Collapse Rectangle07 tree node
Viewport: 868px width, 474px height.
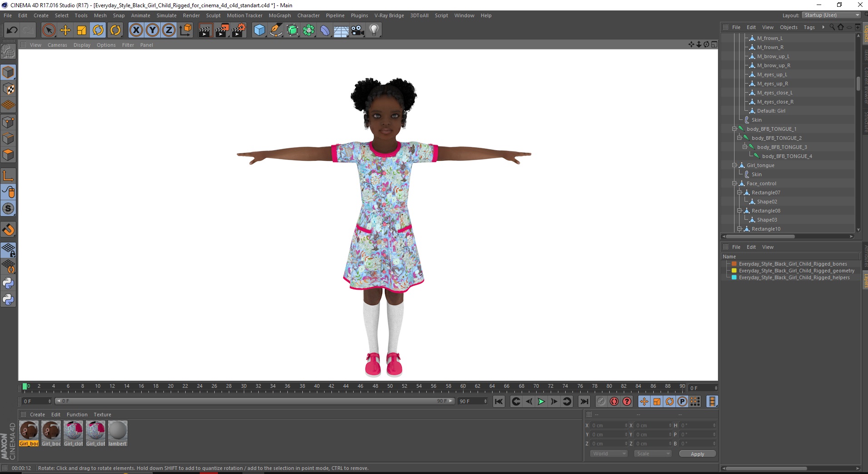[x=739, y=193]
